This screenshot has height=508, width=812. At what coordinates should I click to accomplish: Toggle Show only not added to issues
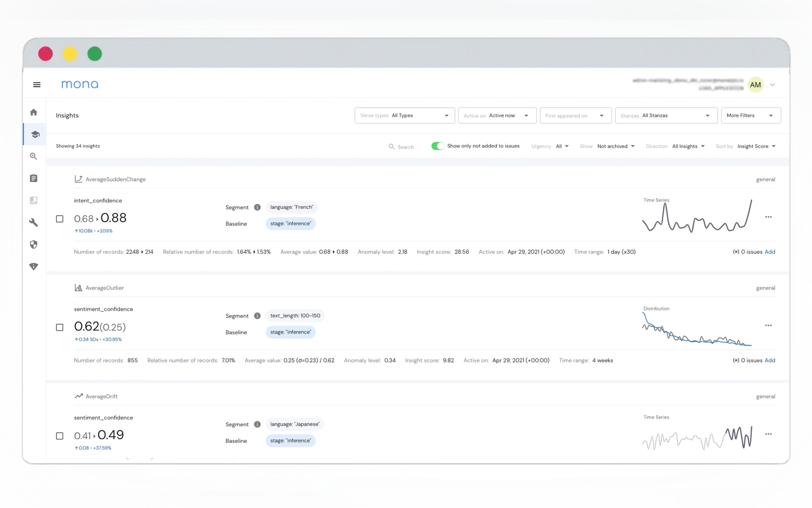[437, 146]
